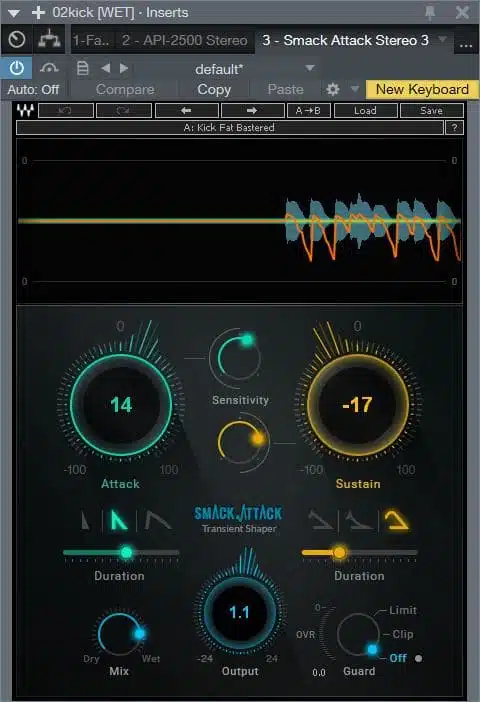Screen dimensions: 480x702
Task: Click the sidechain icon
Action: (49, 68)
